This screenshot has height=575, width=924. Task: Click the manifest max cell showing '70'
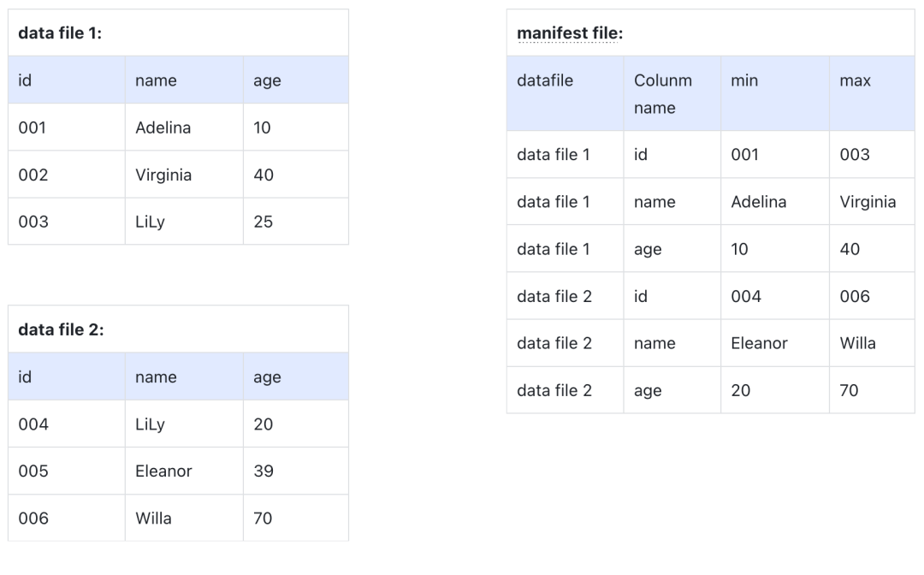pos(849,390)
